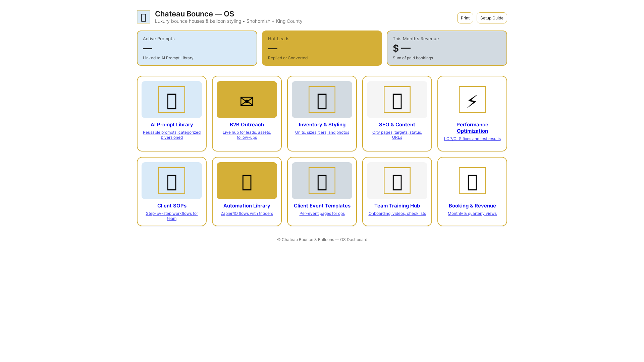Go to the SEO & Content title link

click(x=397, y=125)
